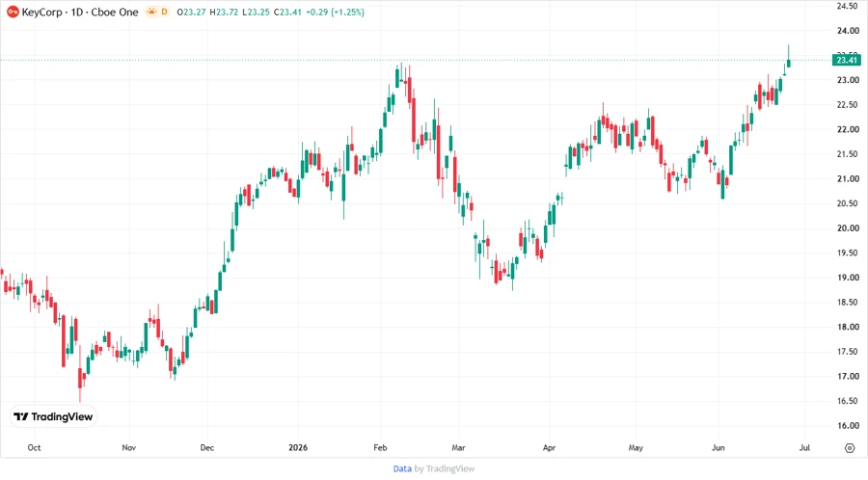The height and width of the screenshot is (480, 868).
Task: Open the Data link below chart
Action: coord(402,469)
